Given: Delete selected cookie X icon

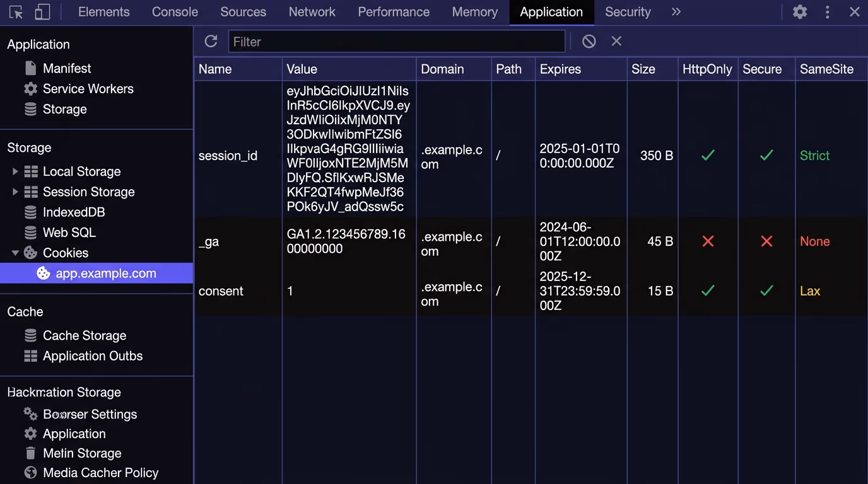Looking at the screenshot, I should (x=616, y=42).
